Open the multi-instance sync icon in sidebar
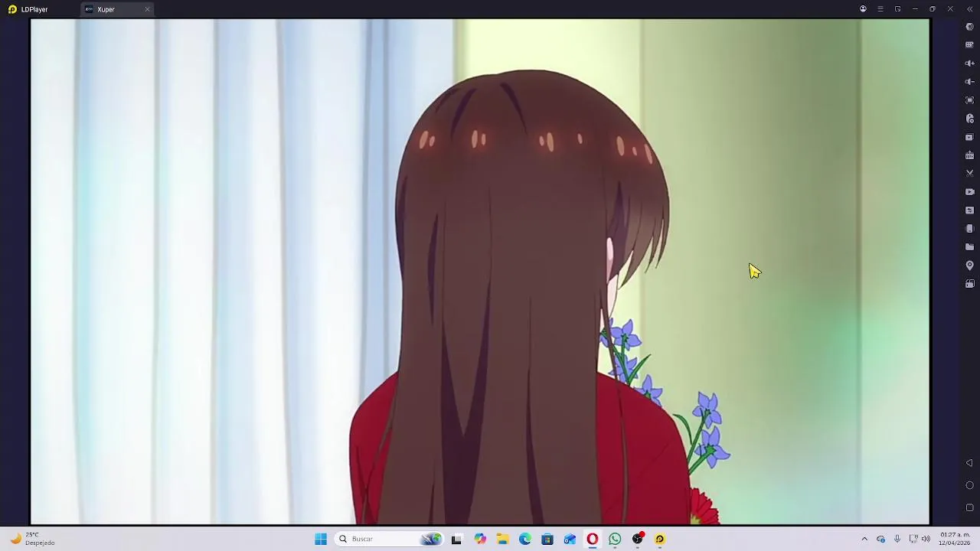Viewport: 980px width, 551px height. [x=969, y=137]
